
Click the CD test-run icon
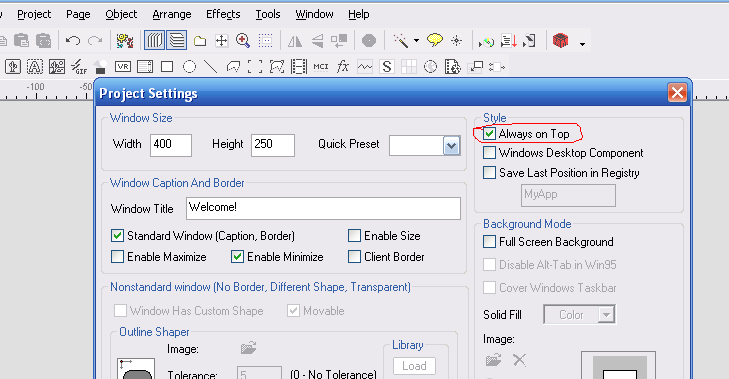click(486, 42)
